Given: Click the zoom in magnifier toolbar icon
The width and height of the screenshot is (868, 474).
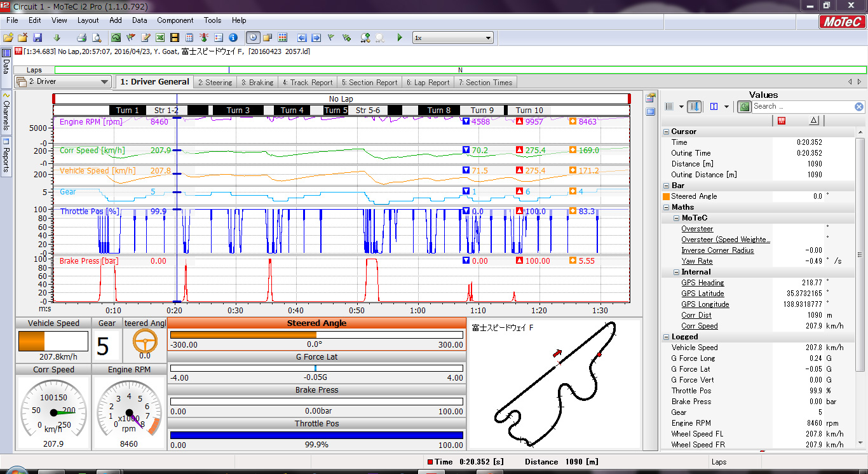Looking at the screenshot, I should tap(365, 37).
